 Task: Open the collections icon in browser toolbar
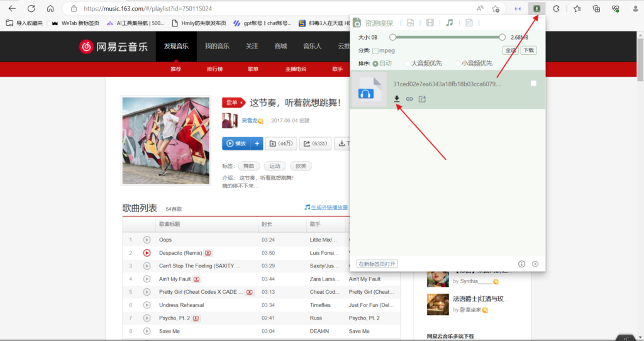pyautogui.click(x=596, y=9)
